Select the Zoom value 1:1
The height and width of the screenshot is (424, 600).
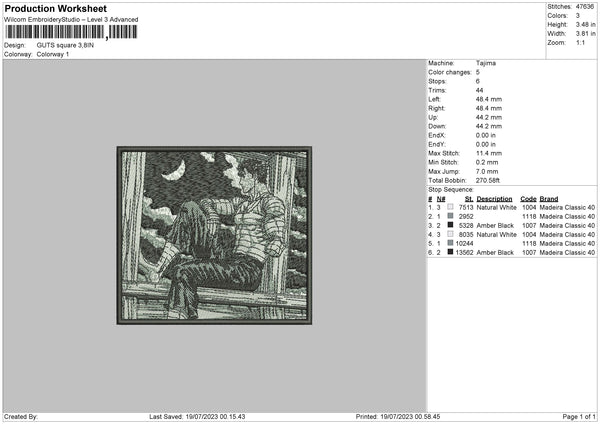click(x=580, y=42)
